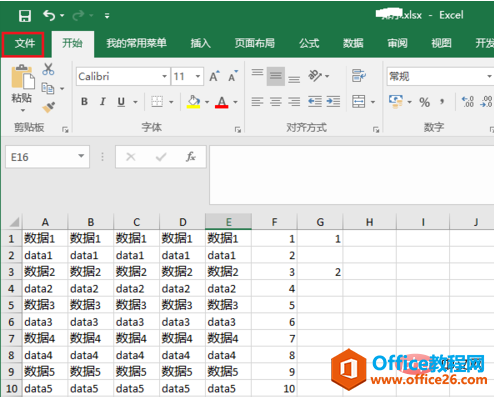This screenshot has width=494, height=397.
Task: Open the Name Box dropdown arrow
Action: coord(81,156)
